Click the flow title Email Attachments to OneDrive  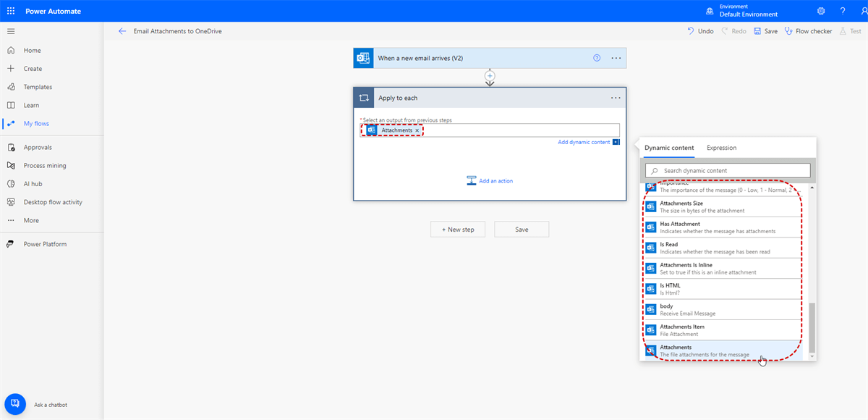pos(178,31)
